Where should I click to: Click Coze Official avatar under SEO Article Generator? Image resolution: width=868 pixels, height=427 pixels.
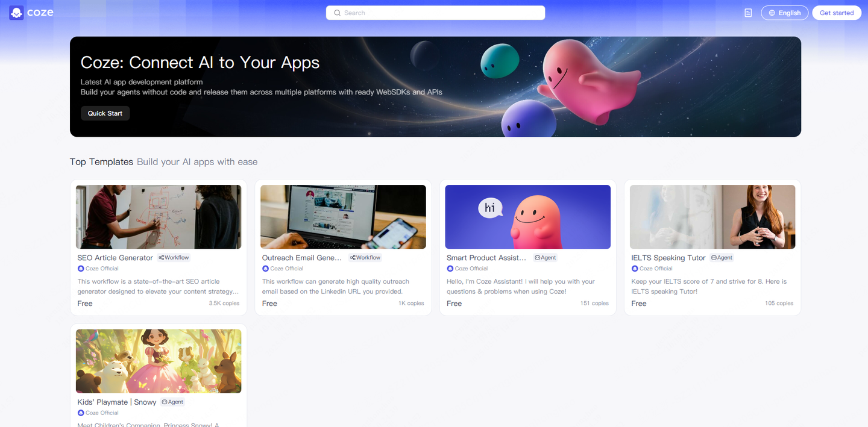coord(81,269)
